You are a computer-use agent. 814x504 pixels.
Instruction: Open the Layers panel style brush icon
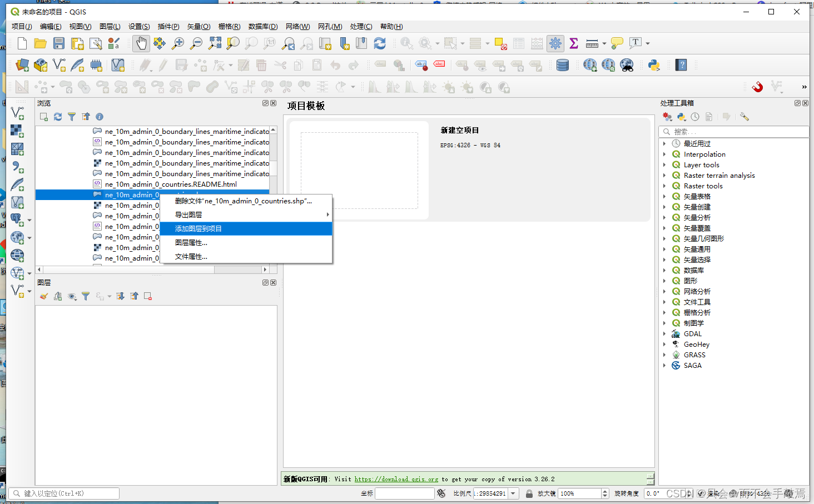44,296
